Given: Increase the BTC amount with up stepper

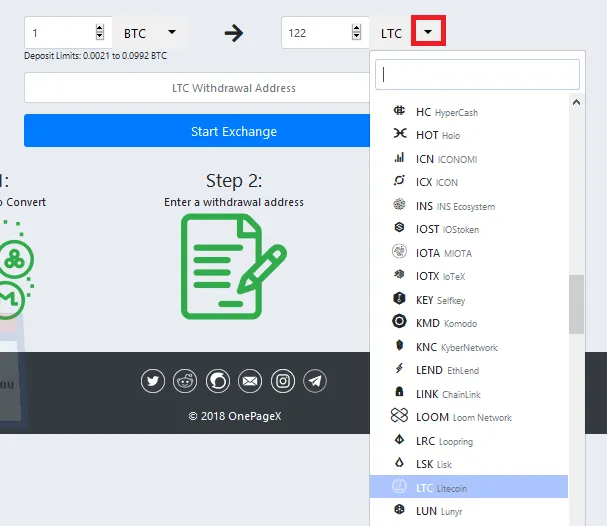Looking at the screenshot, I should pos(99,28).
